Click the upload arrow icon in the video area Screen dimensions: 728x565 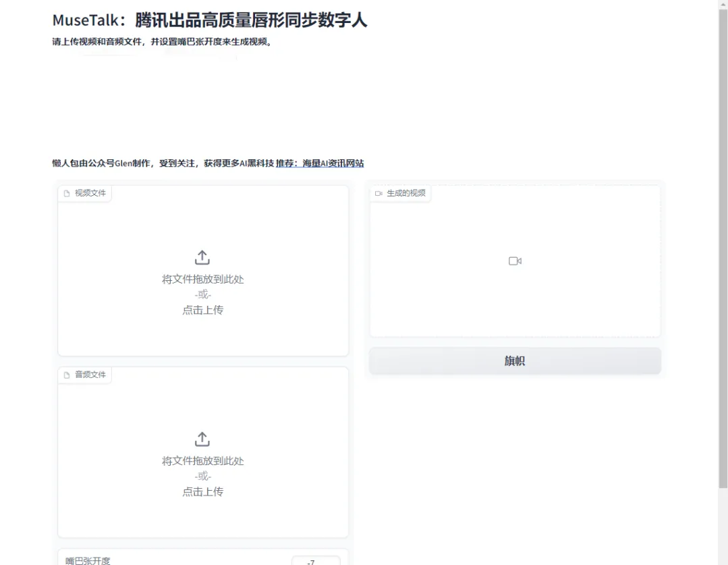(x=202, y=257)
